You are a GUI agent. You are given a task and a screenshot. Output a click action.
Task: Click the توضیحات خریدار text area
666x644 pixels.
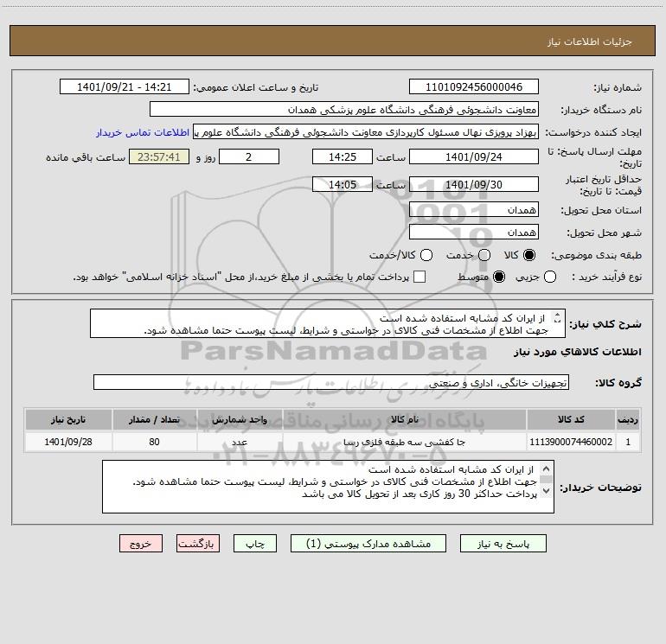pos(328,487)
